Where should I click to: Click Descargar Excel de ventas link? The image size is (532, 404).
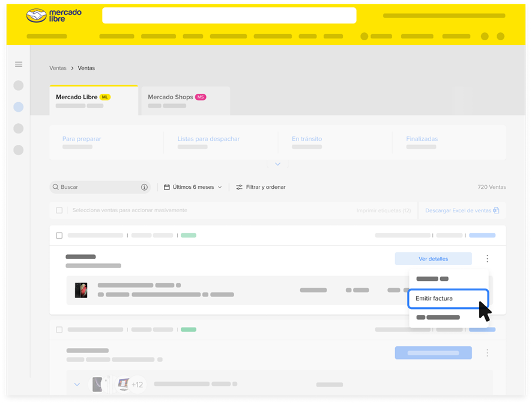point(458,210)
